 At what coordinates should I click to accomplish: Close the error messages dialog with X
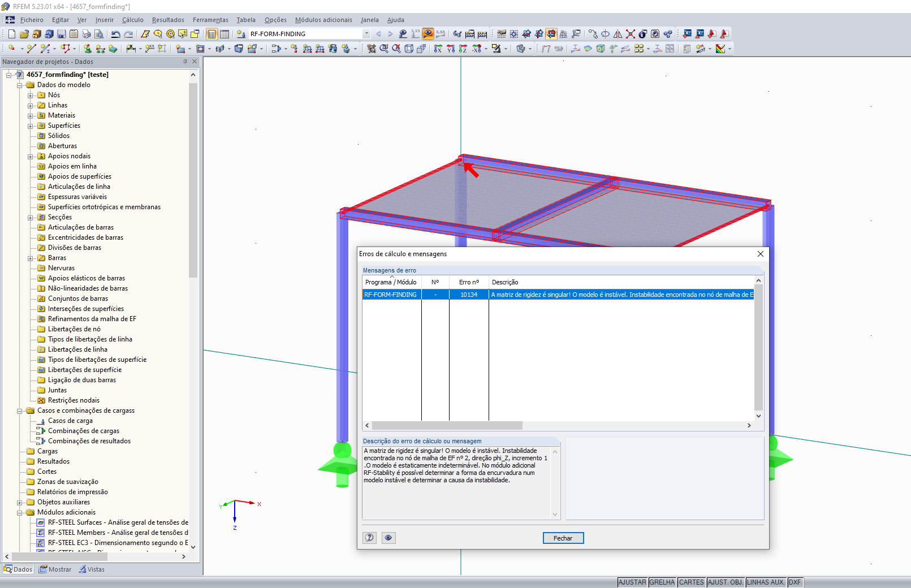pos(761,254)
